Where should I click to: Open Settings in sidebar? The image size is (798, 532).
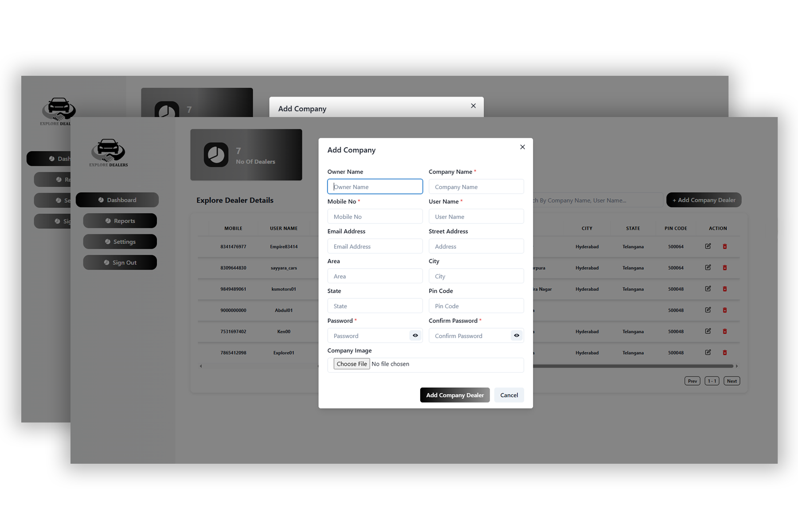tap(120, 242)
